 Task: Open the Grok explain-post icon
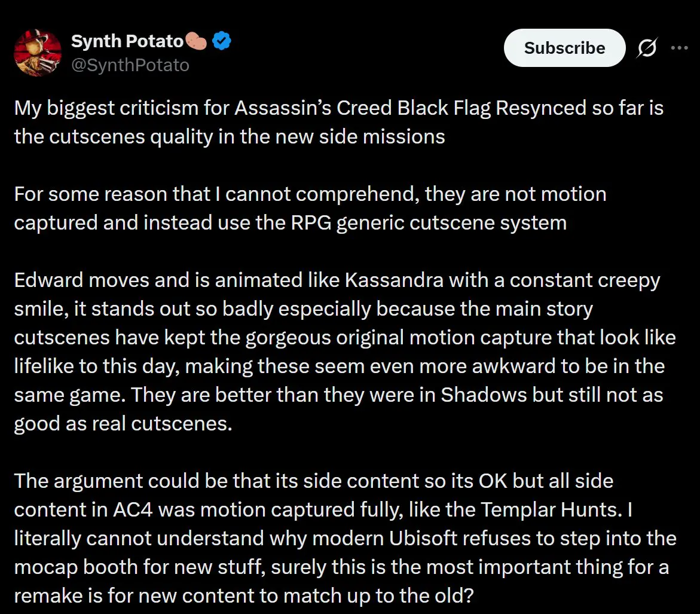tap(647, 48)
